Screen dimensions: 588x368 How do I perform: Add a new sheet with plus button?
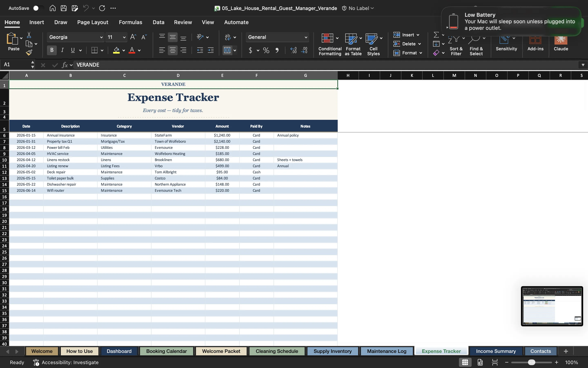566,351
